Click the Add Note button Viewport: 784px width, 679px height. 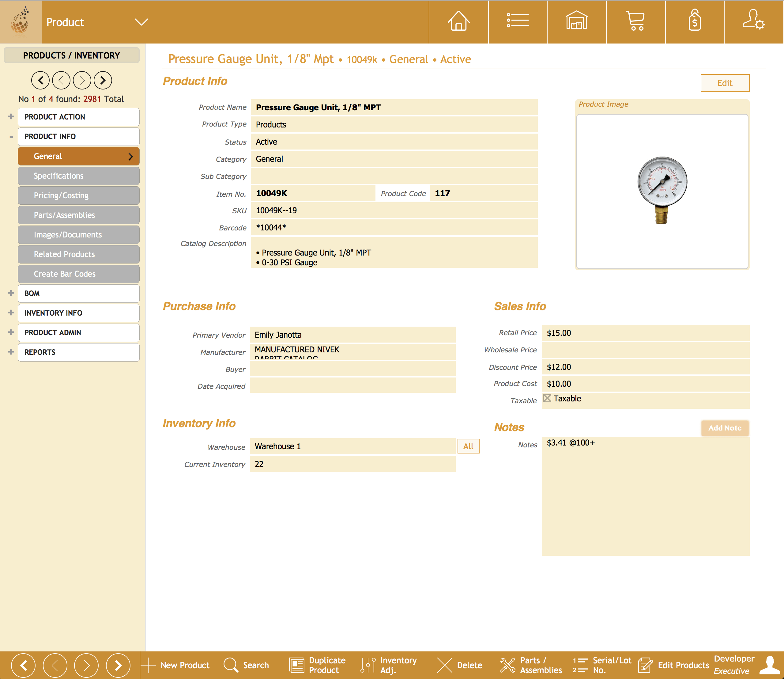click(x=725, y=428)
